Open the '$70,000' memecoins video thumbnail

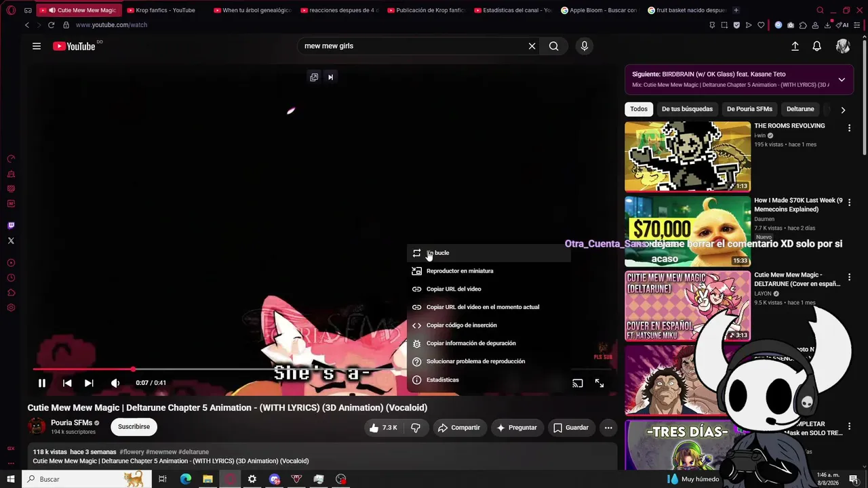pos(688,231)
